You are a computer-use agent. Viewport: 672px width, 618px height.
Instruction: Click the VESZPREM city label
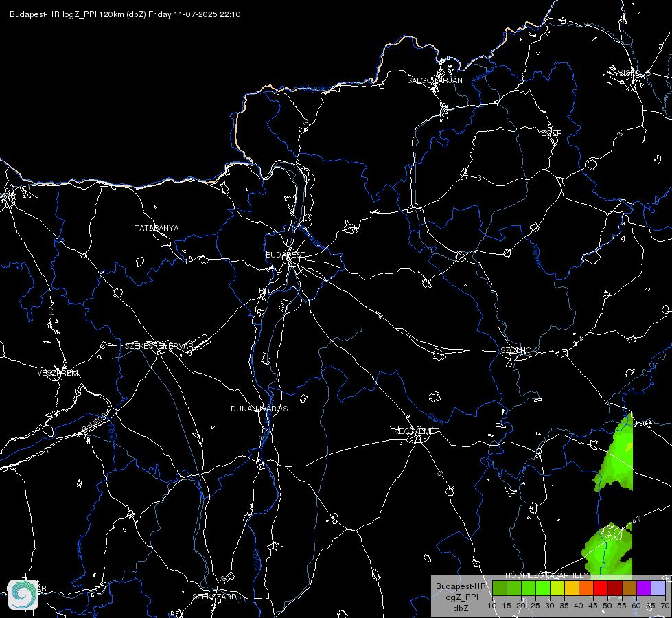coord(58,373)
